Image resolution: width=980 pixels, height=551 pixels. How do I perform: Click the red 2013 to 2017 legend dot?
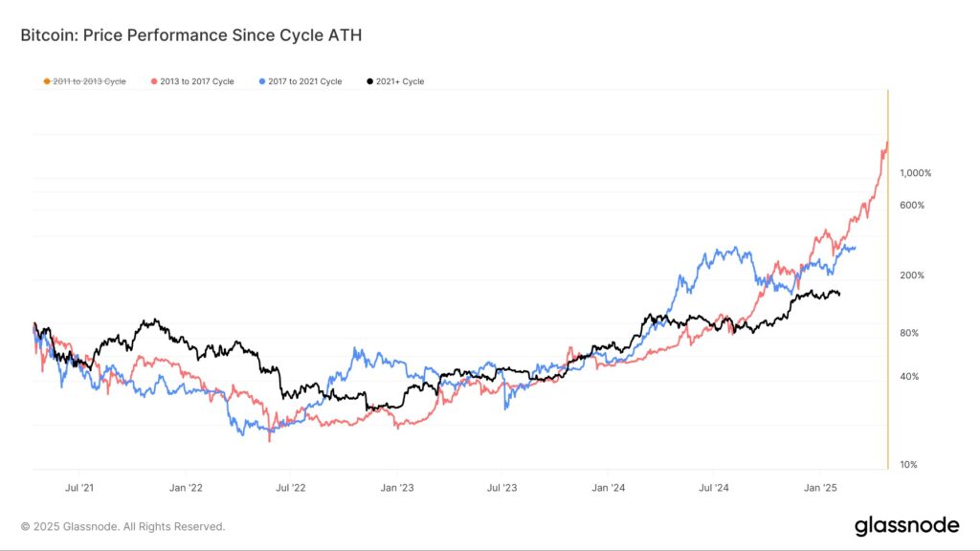tap(154, 81)
